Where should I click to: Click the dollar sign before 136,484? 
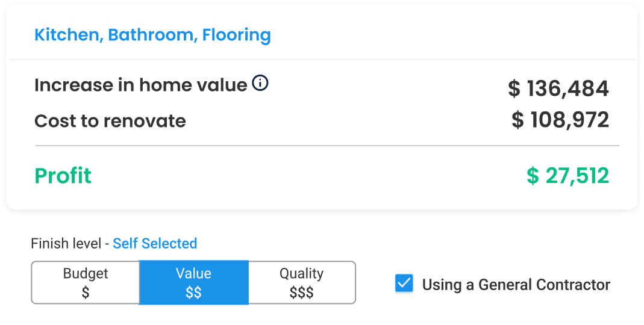click(514, 89)
